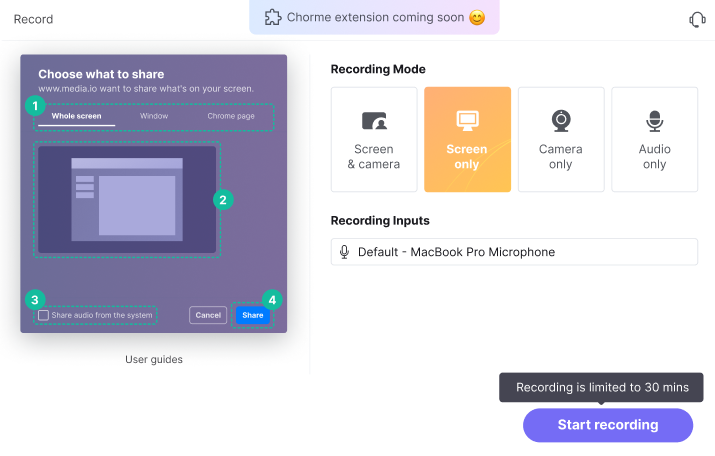715x456 pixels.
Task: Open the headset support icon
Action: [697, 20]
